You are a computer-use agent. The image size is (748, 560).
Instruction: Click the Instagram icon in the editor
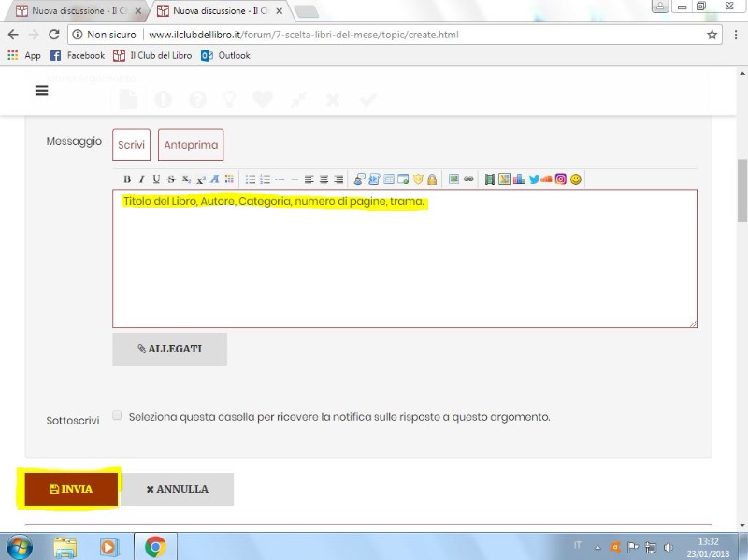click(561, 179)
